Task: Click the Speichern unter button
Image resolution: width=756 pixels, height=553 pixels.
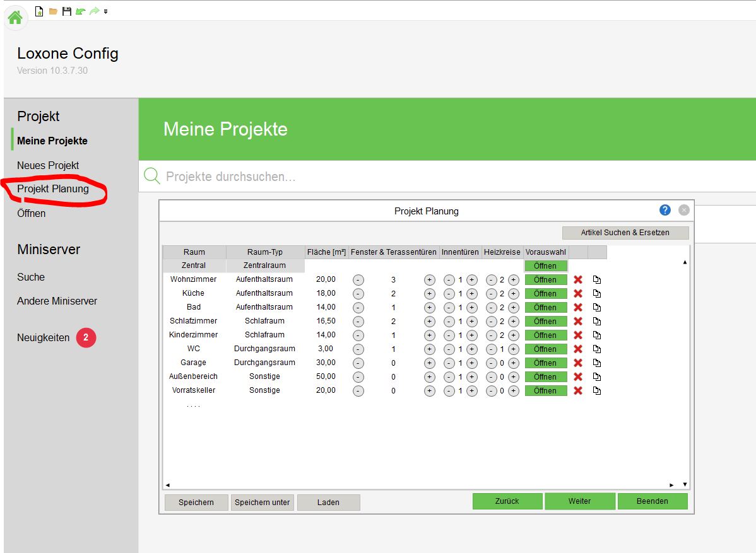Action: (263, 503)
